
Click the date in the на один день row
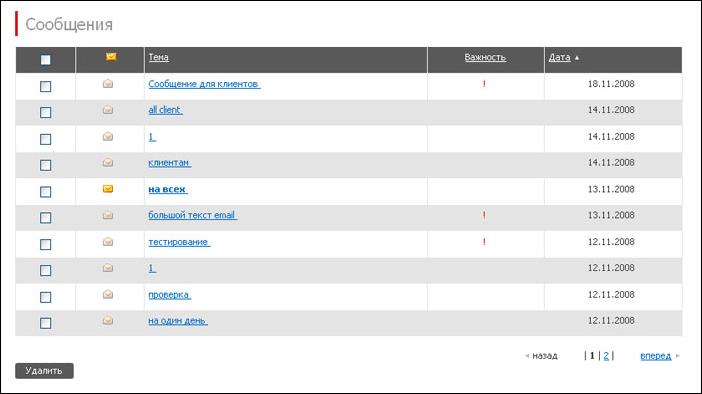tap(611, 321)
